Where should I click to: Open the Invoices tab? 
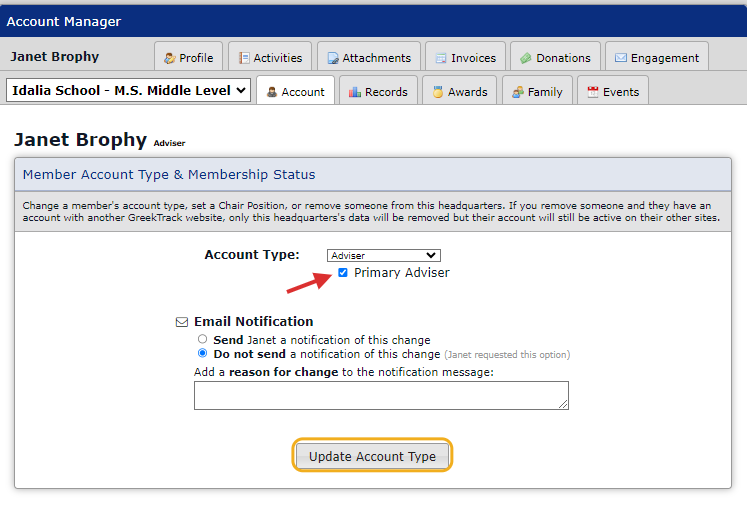[x=465, y=58]
